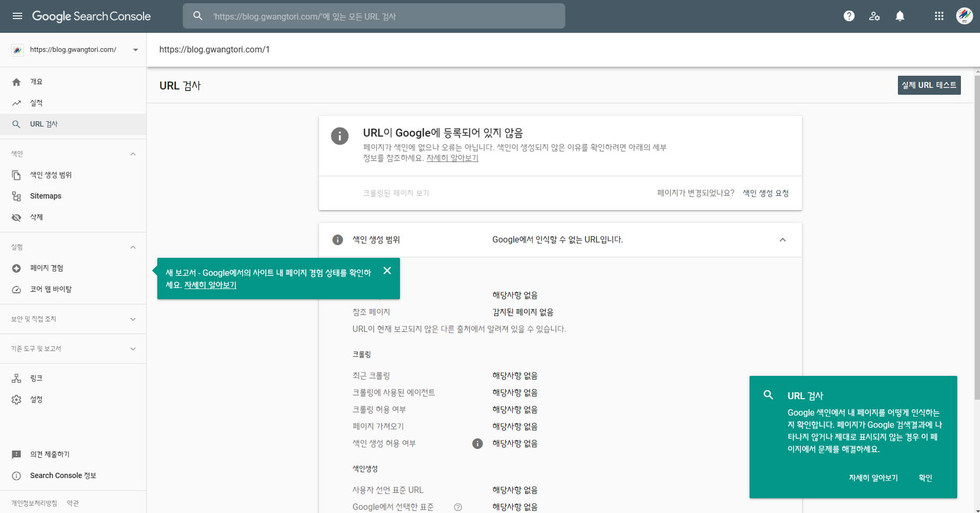This screenshot has height=513, width=980.
Task: Open Sitemaps in the sidebar
Action: [73, 196]
